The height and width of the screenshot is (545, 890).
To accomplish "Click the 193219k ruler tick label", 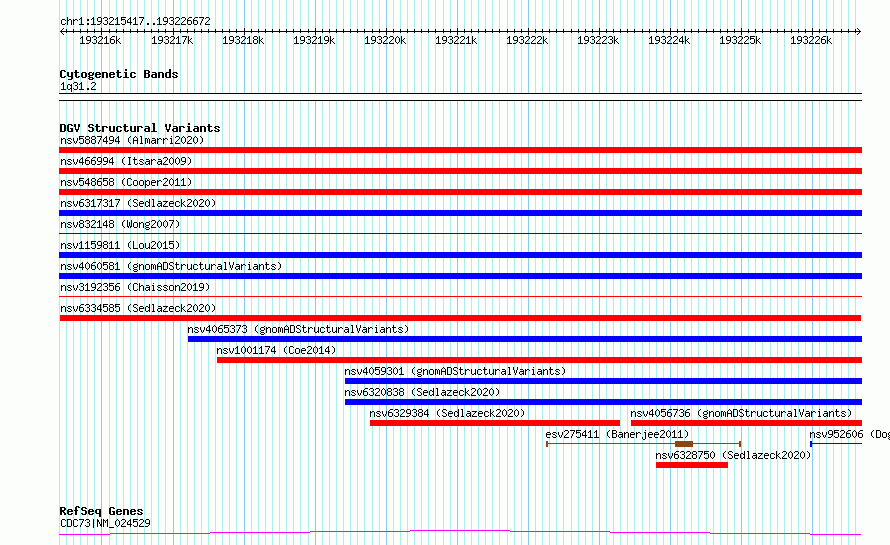I will click(x=314, y=40).
